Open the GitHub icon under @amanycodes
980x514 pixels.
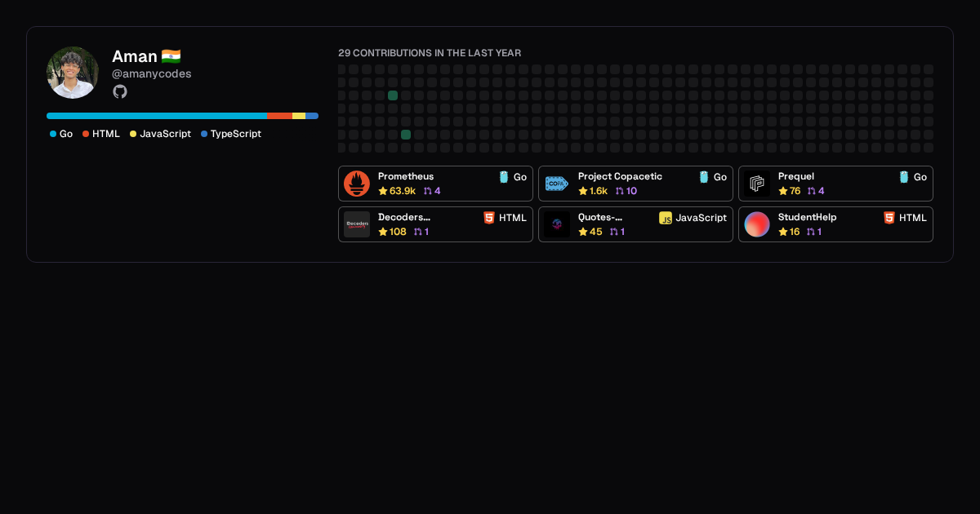tap(120, 91)
